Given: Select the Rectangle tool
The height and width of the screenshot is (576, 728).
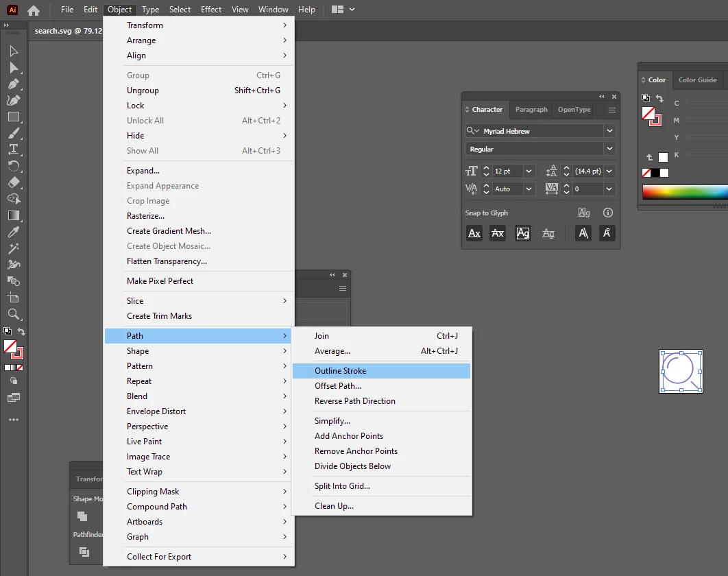Looking at the screenshot, I should (x=14, y=117).
